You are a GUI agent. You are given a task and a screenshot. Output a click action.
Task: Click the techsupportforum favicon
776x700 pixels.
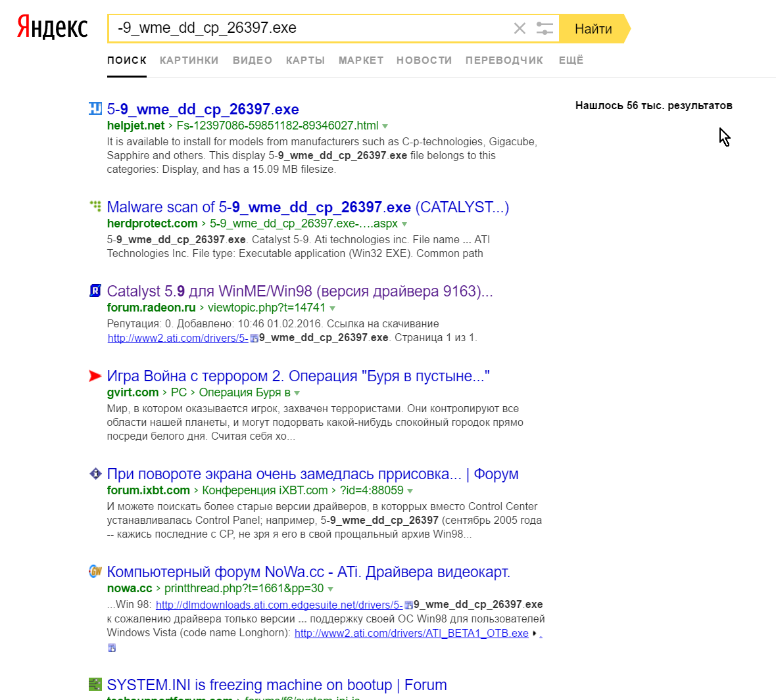click(95, 684)
